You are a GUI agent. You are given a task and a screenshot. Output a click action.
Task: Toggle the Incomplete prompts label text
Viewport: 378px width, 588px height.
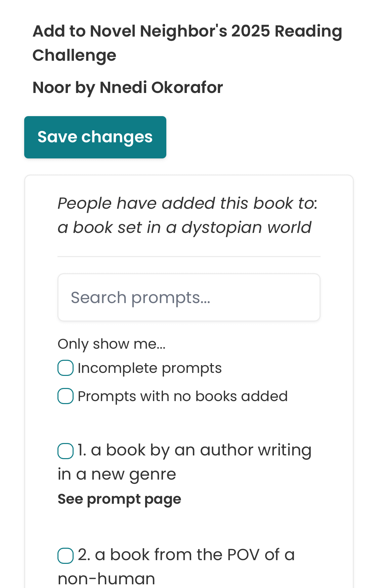point(149,368)
